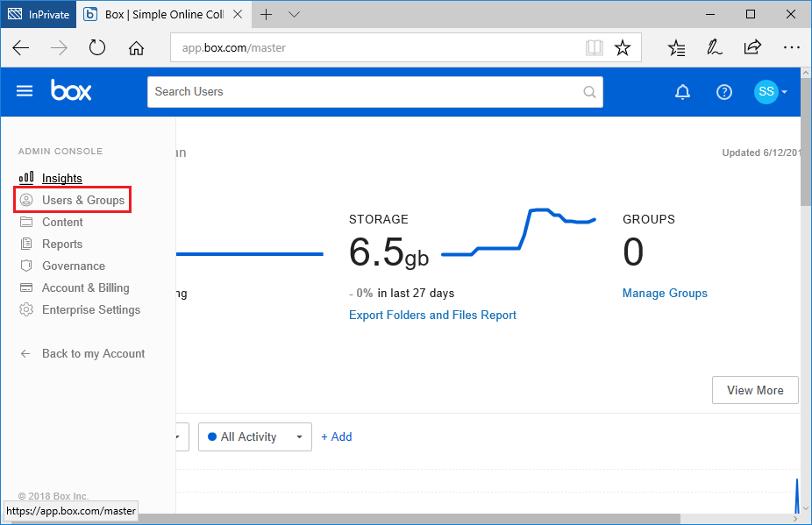Click the GROUPS heading

coord(649,219)
